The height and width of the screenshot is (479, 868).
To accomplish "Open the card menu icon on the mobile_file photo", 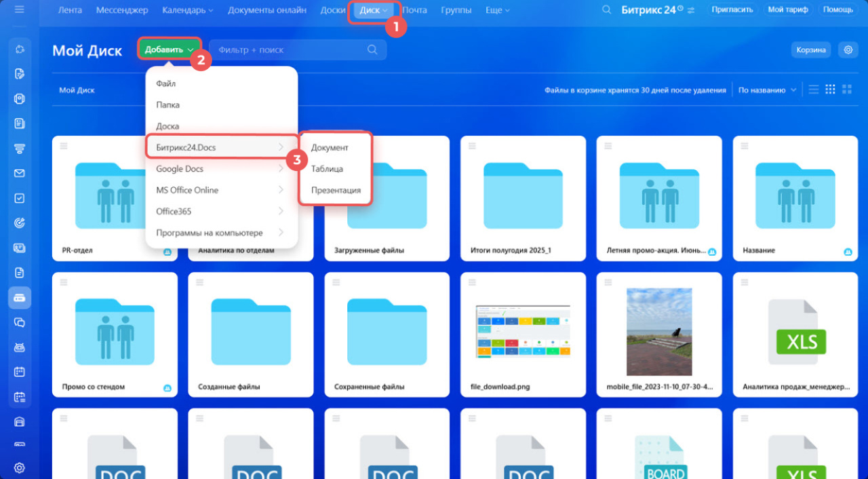I will point(608,282).
